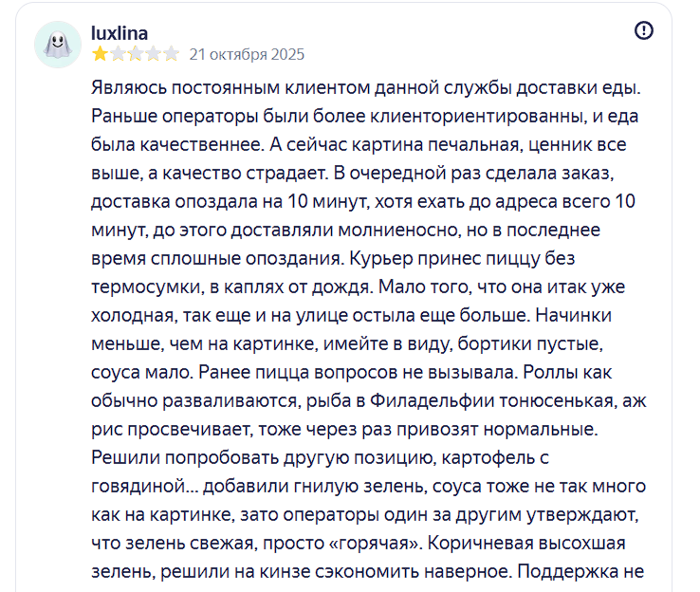Viewport: 700px width, 592px height.
Task: Click the fifth gray rating star
Action: (x=171, y=54)
